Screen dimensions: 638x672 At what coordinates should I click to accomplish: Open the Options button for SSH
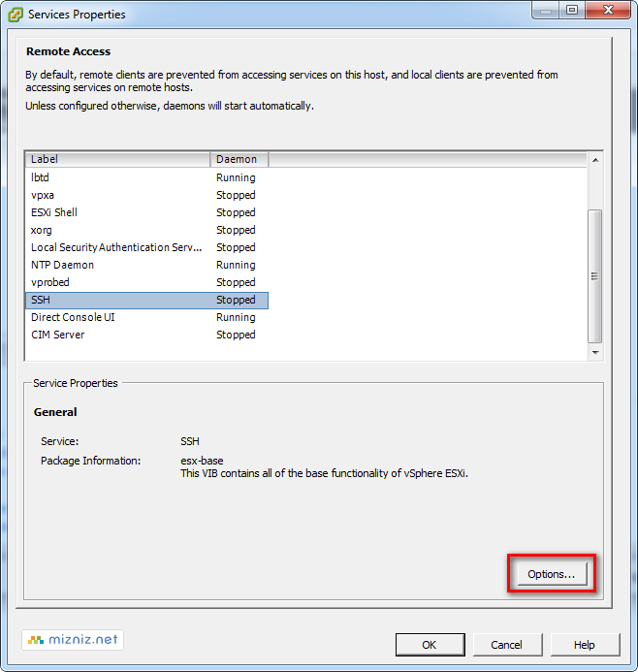(552, 574)
